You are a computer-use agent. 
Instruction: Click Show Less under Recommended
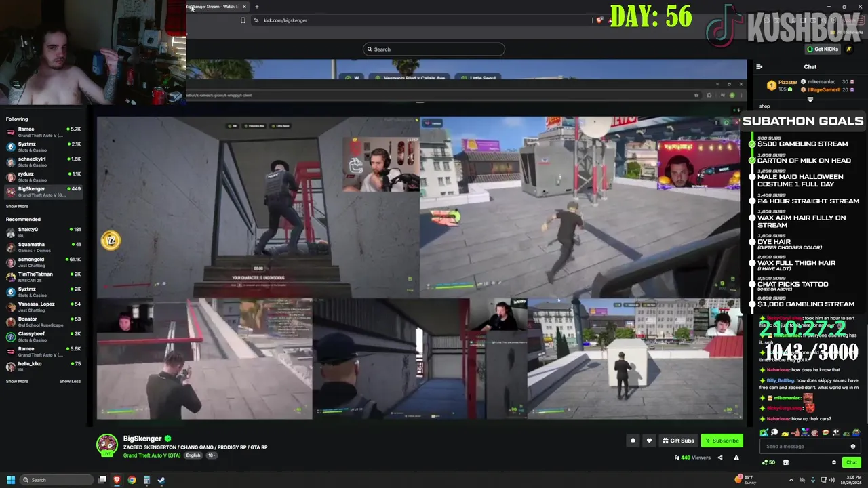coord(70,381)
